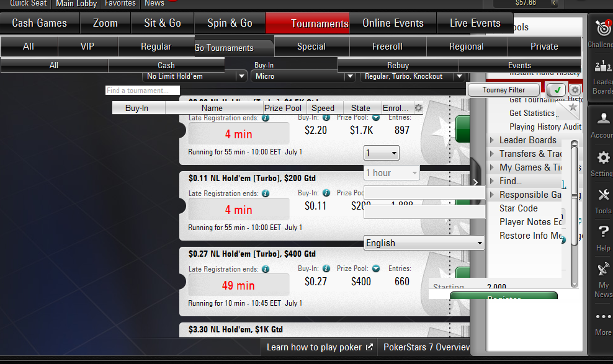
Task: Select the Rebuy filter tab
Action: pyautogui.click(x=398, y=65)
